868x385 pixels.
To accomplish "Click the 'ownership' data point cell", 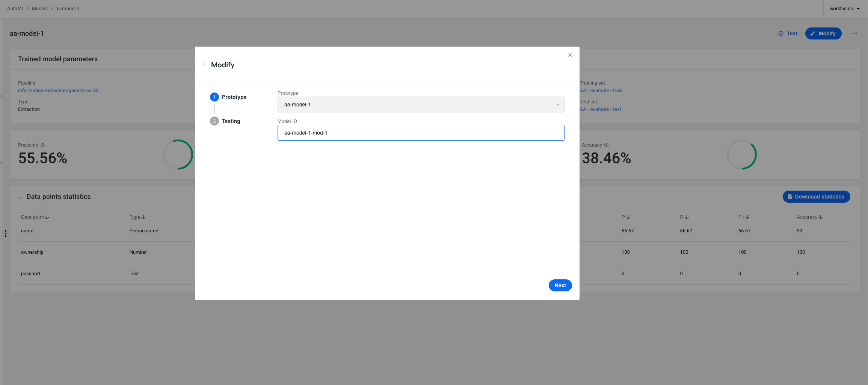I will [x=32, y=252].
